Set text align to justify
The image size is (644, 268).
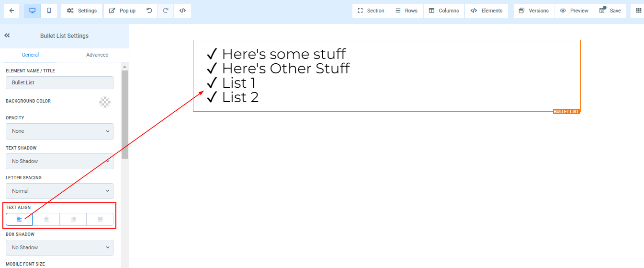(100, 219)
